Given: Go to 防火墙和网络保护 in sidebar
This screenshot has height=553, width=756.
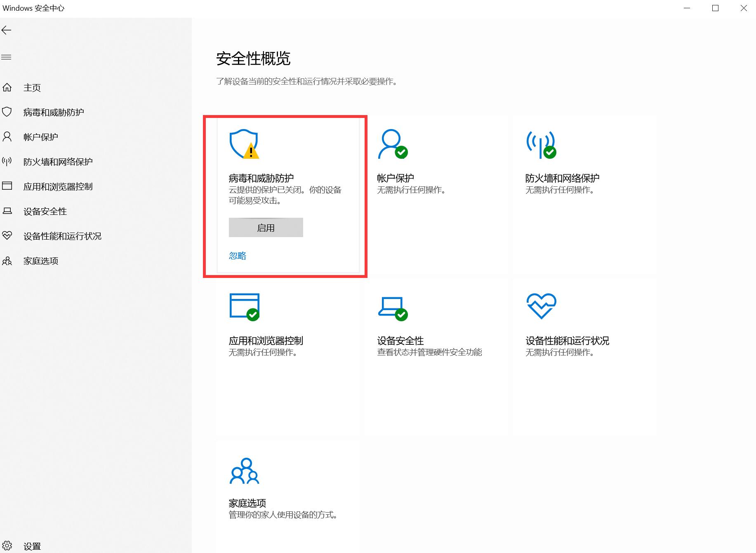Looking at the screenshot, I should click(x=58, y=162).
